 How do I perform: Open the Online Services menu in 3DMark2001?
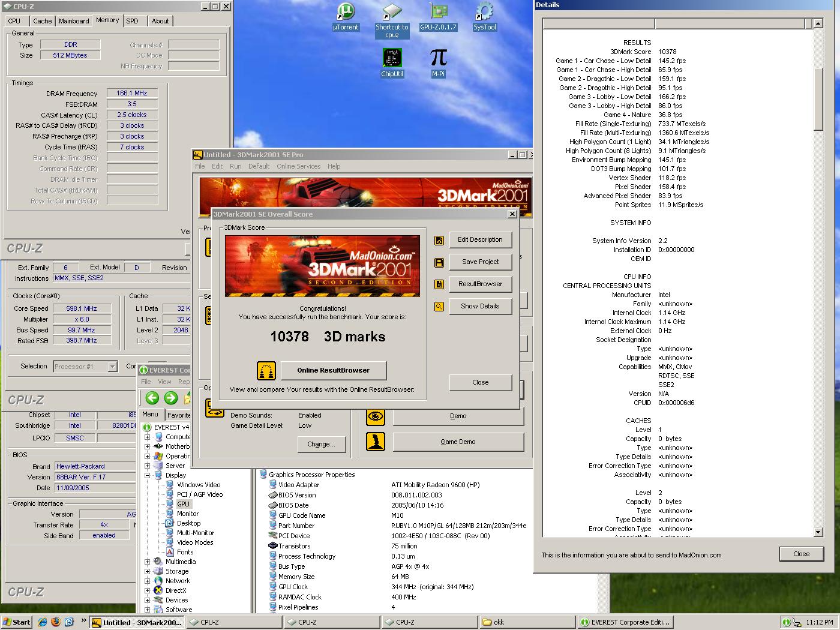[x=298, y=166]
